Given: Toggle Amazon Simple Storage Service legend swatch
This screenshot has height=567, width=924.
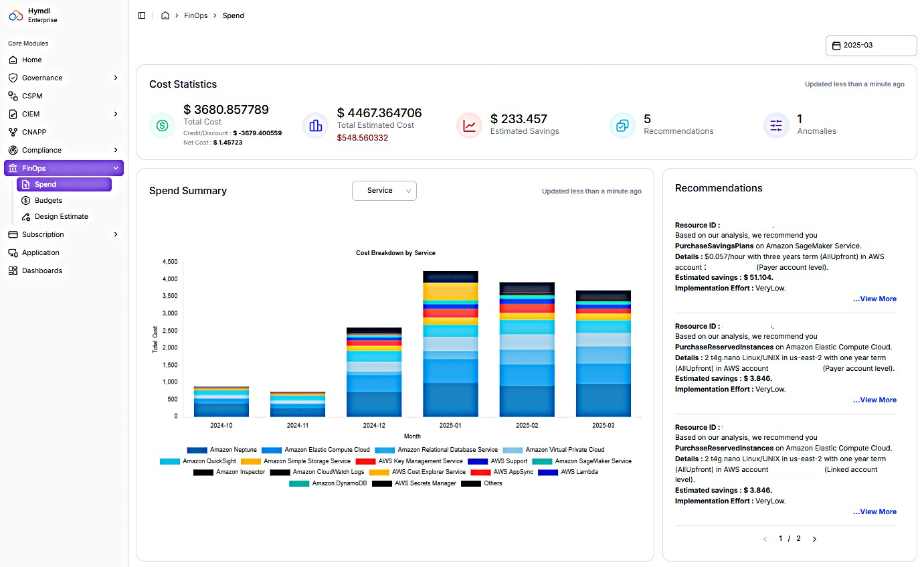Looking at the screenshot, I should (250, 461).
